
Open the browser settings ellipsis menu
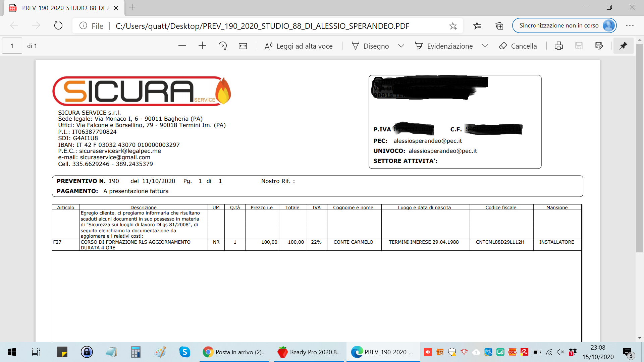tap(630, 26)
